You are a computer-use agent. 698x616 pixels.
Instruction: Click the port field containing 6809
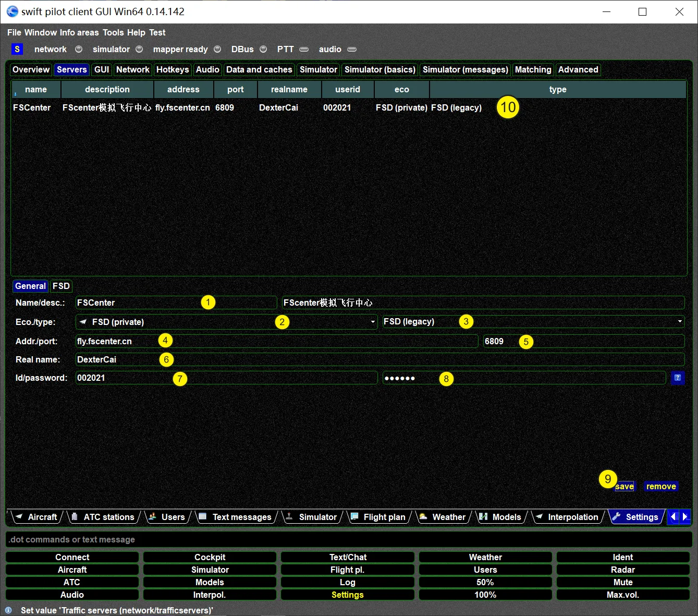584,341
